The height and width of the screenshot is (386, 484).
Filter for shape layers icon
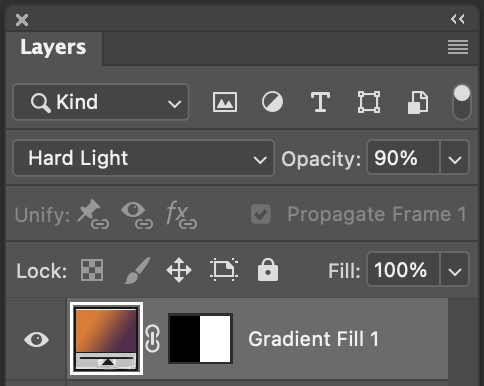pyautogui.click(x=369, y=102)
